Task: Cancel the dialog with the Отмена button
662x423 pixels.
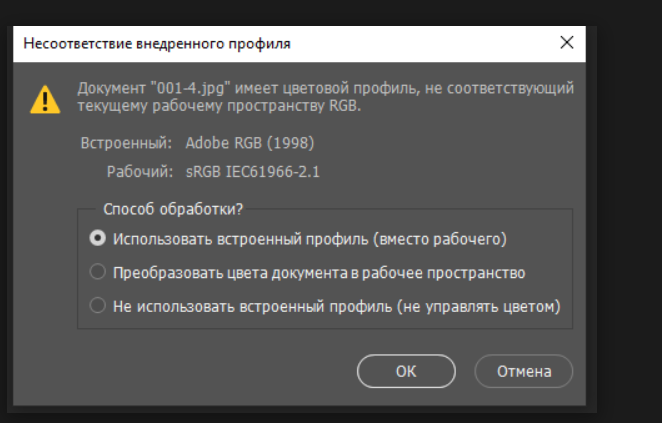Action: tap(524, 371)
